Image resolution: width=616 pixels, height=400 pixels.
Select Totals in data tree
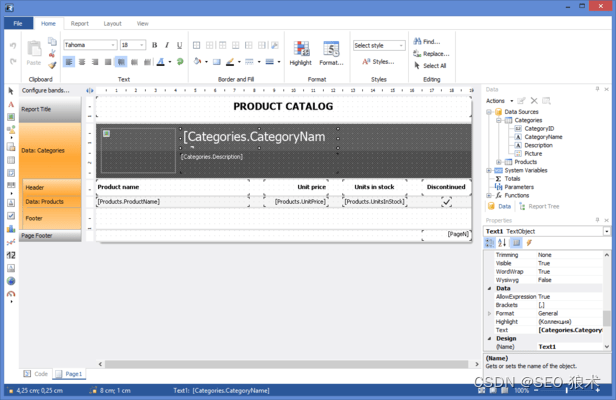512,179
